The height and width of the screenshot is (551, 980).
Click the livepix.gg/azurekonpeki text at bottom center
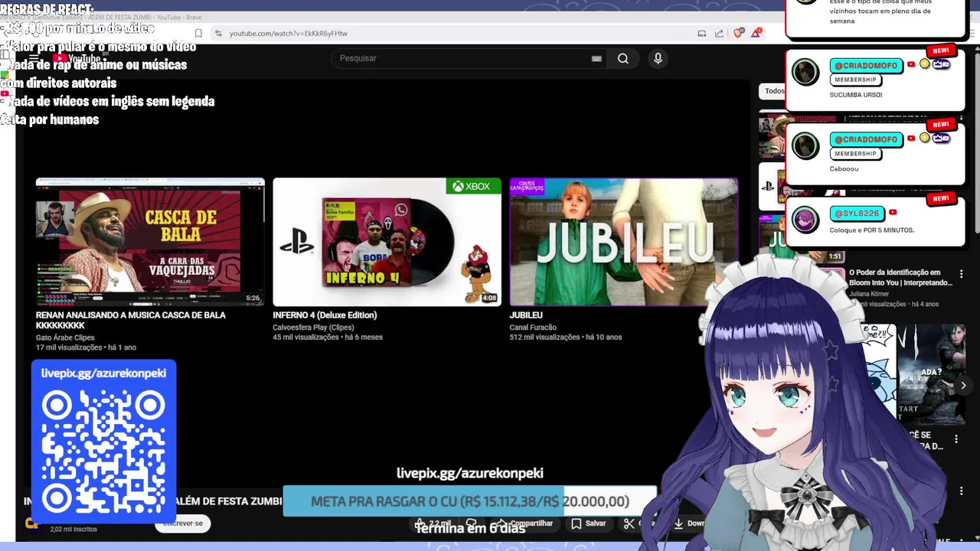coord(470,474)
